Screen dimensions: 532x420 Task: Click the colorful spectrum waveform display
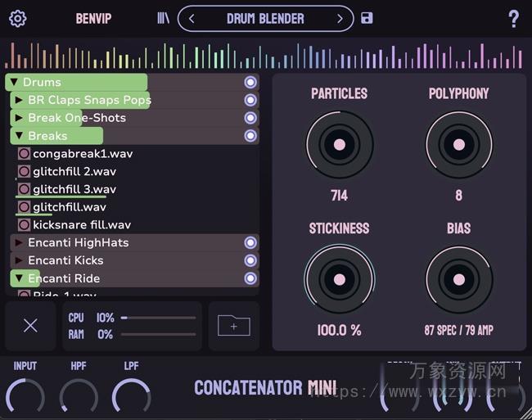264,56
